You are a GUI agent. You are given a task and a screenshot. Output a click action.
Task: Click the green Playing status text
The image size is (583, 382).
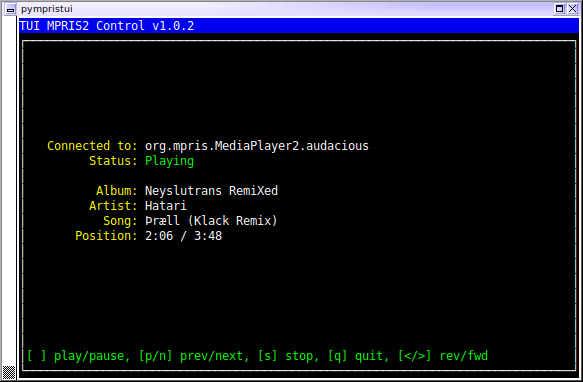(x=170, y=161)
